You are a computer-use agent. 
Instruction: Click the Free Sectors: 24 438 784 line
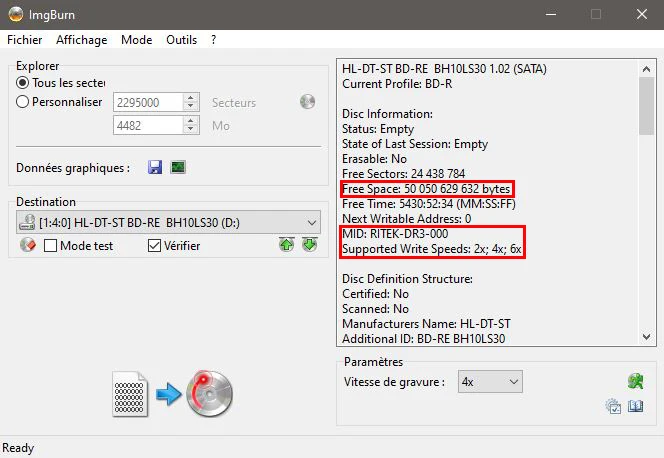pos(404,174)
